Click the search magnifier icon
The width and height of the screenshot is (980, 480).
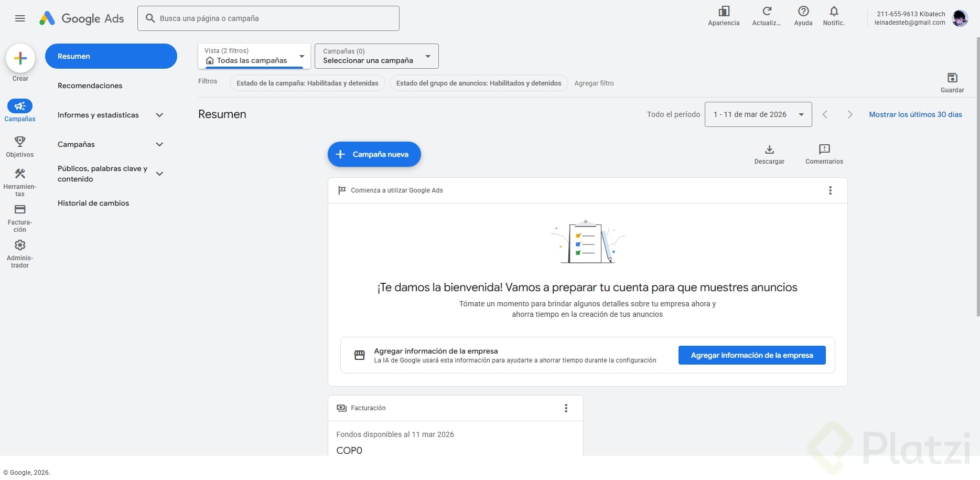(150, 18)
